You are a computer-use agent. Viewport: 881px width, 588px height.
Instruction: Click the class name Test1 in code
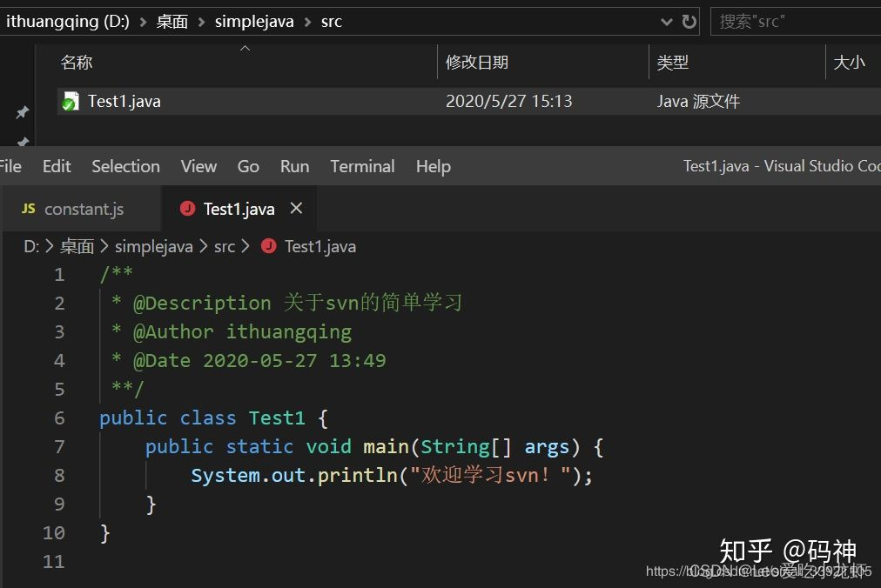click(x=277, y=418)
